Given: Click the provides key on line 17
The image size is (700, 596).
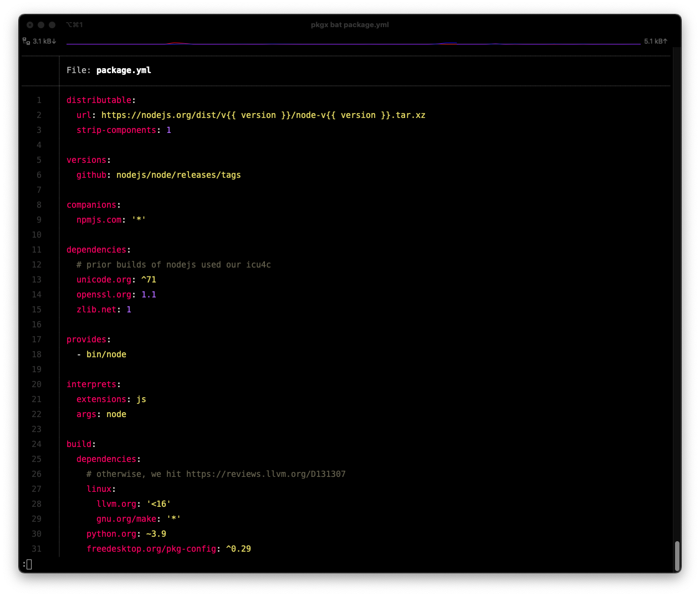Looking at the screenshot, I should pyautogui.click(x=86, y=339).
